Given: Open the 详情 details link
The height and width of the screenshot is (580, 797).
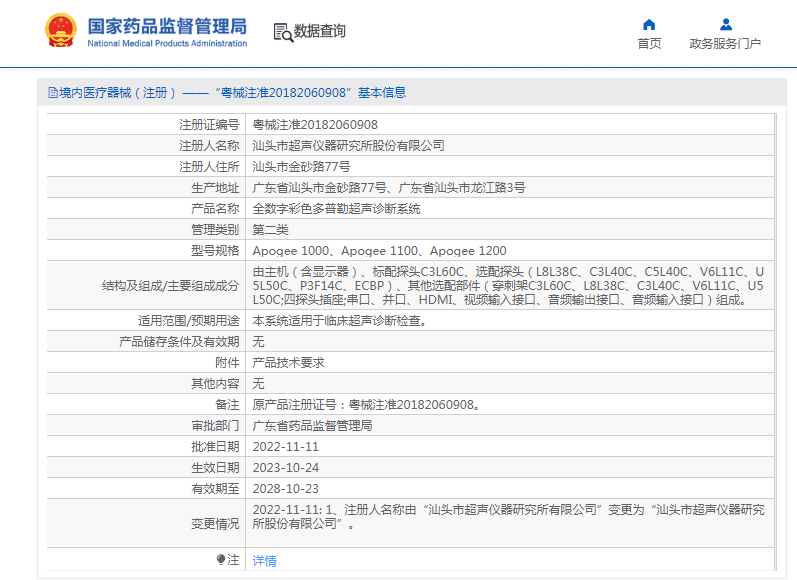Looking at the screenshot, I should click(x=264, y=561).
